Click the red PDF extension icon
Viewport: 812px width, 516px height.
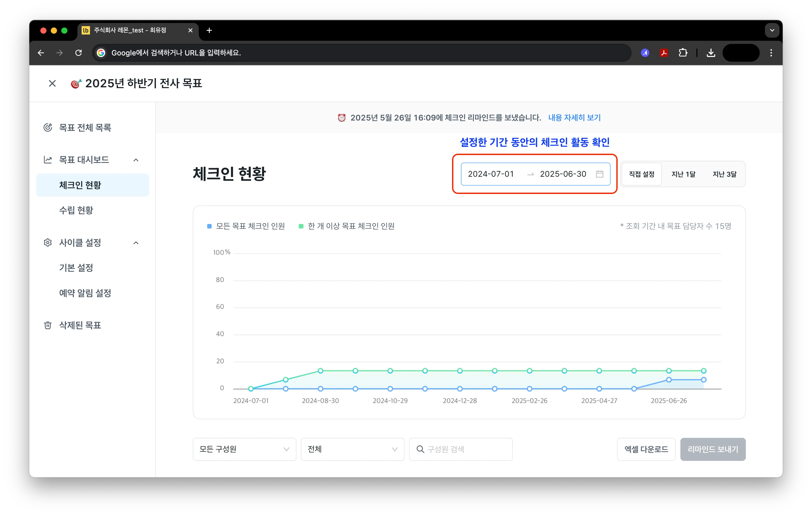(x=664, y=53)
